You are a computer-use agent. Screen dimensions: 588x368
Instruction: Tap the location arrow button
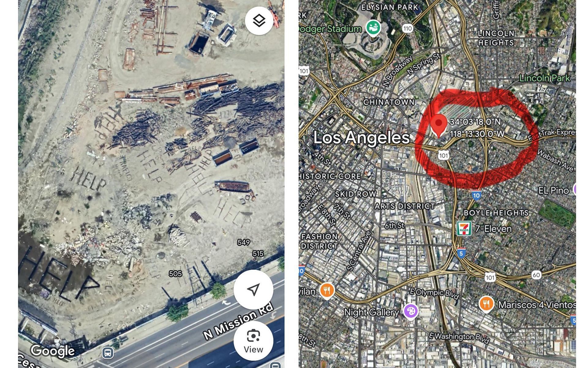click(x=253, y=289)
